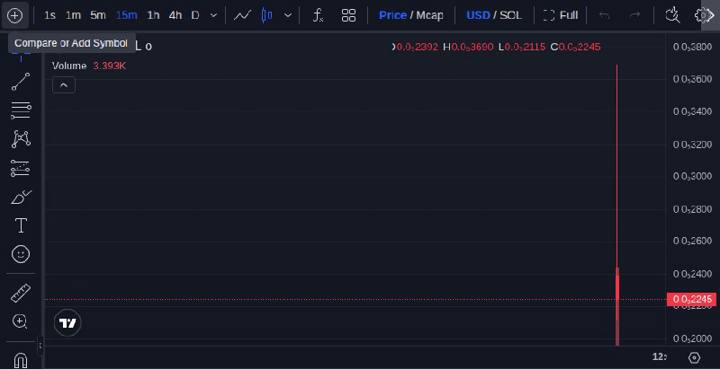Open the indicators fx button

pyautogui.click(x=318, y=15)
